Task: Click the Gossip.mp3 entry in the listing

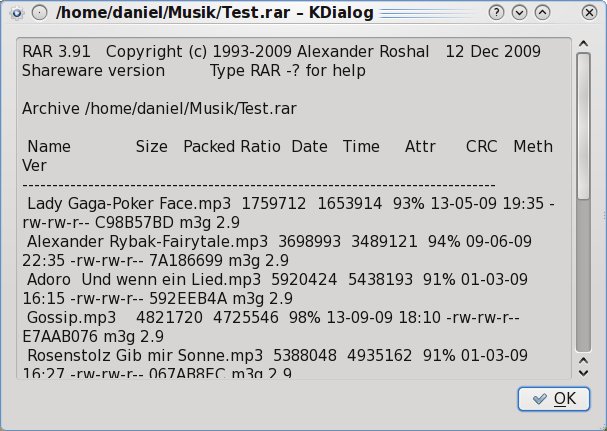Action: pos(72,317)
